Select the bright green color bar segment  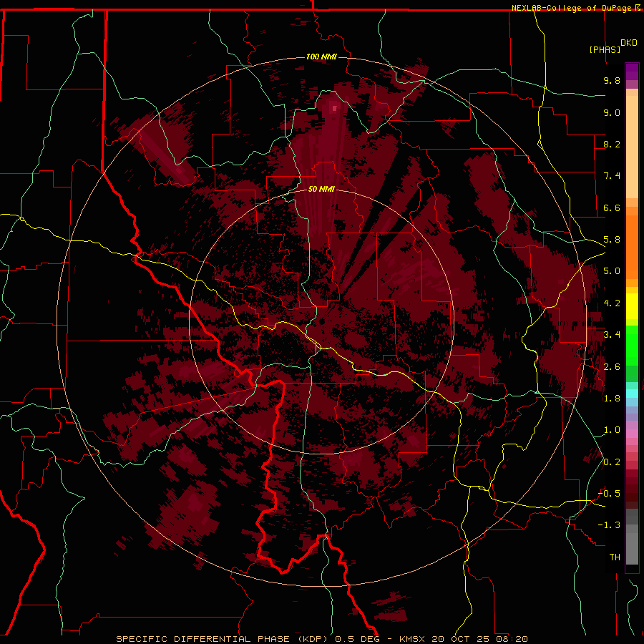632,346
